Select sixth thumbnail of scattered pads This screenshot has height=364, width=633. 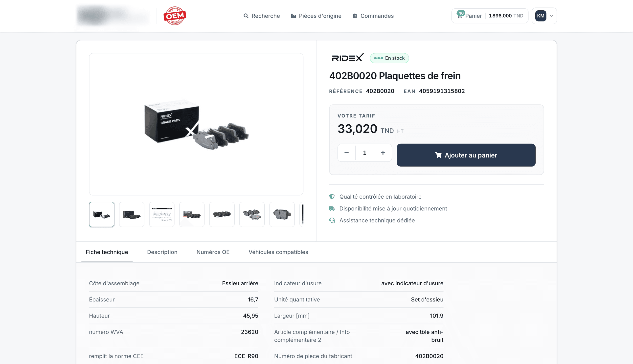(x=252, y=214)
